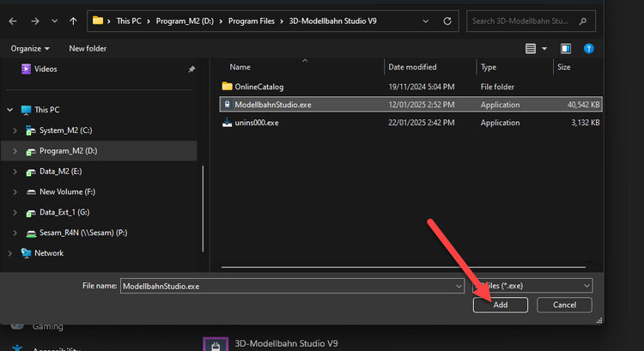This screenshot has width=644, height=351.
Task: Click 3D-Modellbahn Studio V9 app icon in Settings
Action: point(216,345)
